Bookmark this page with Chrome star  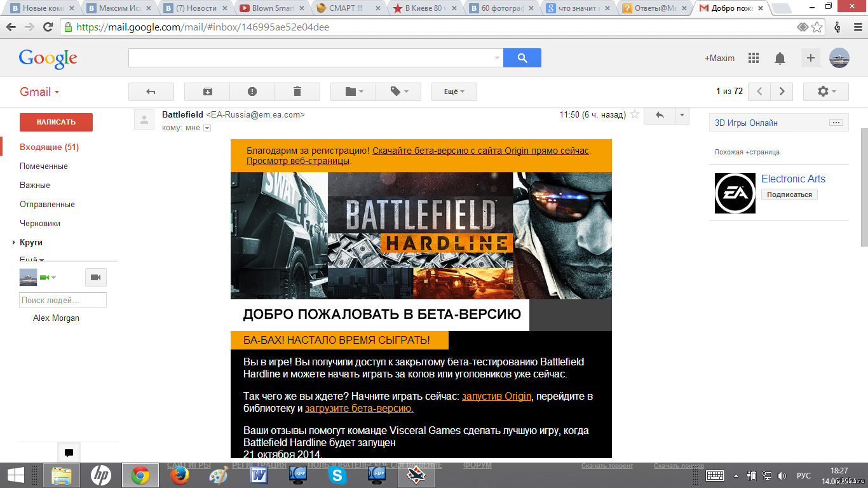click(817, 27)
